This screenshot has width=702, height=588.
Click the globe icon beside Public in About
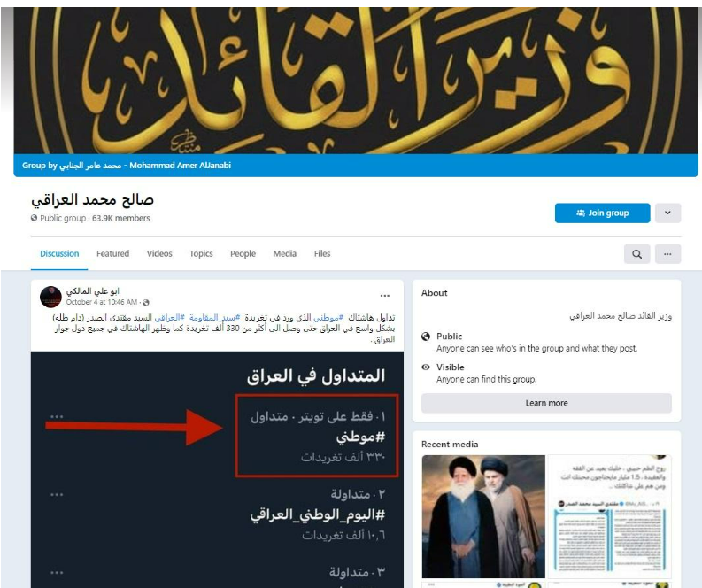(426, 337)
